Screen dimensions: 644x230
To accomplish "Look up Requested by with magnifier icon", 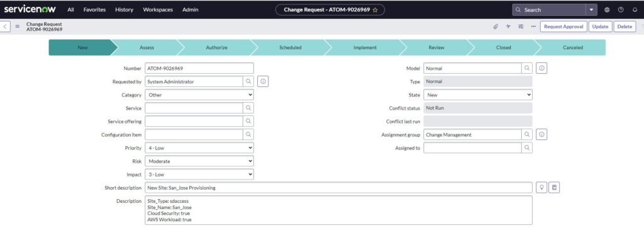I will (x=248, y=81).
